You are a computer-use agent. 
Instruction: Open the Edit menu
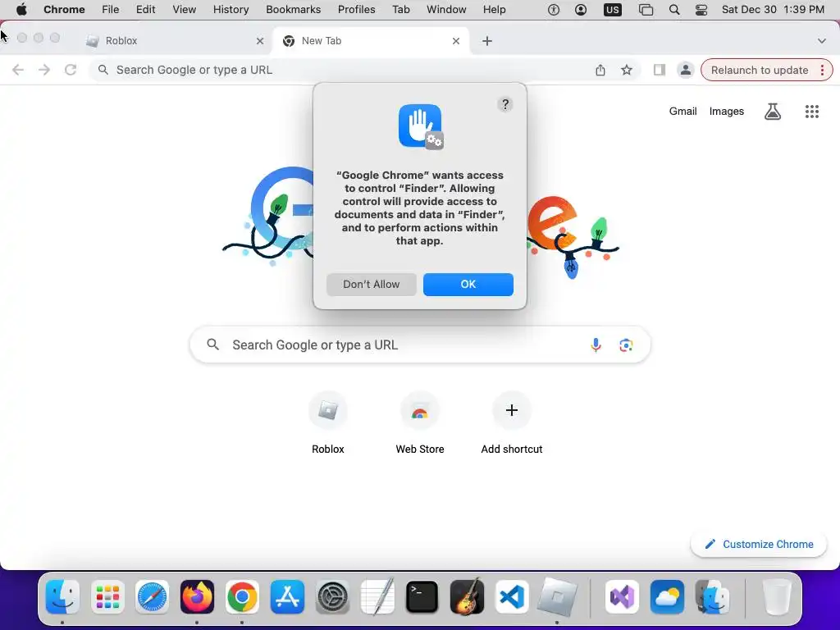(x=145, y=10)
